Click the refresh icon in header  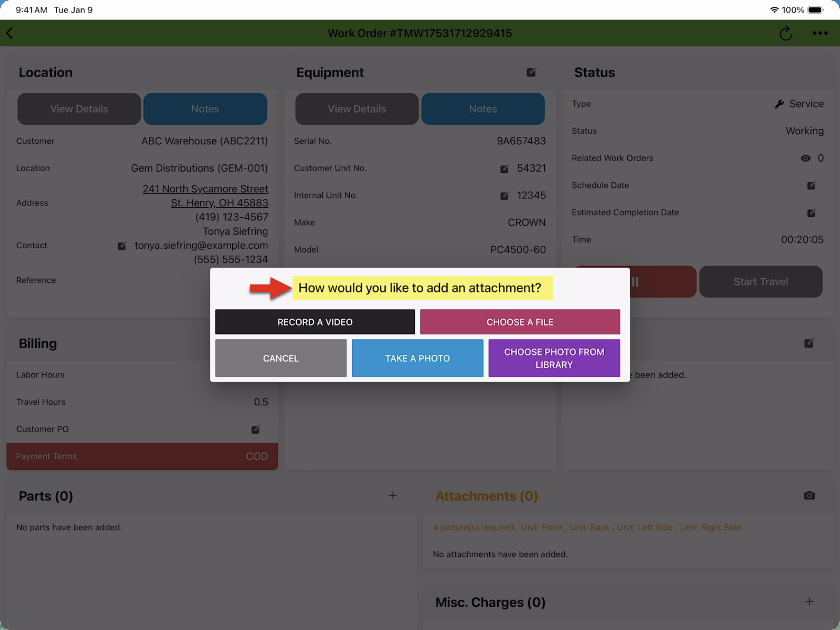[x=785, y=34]
